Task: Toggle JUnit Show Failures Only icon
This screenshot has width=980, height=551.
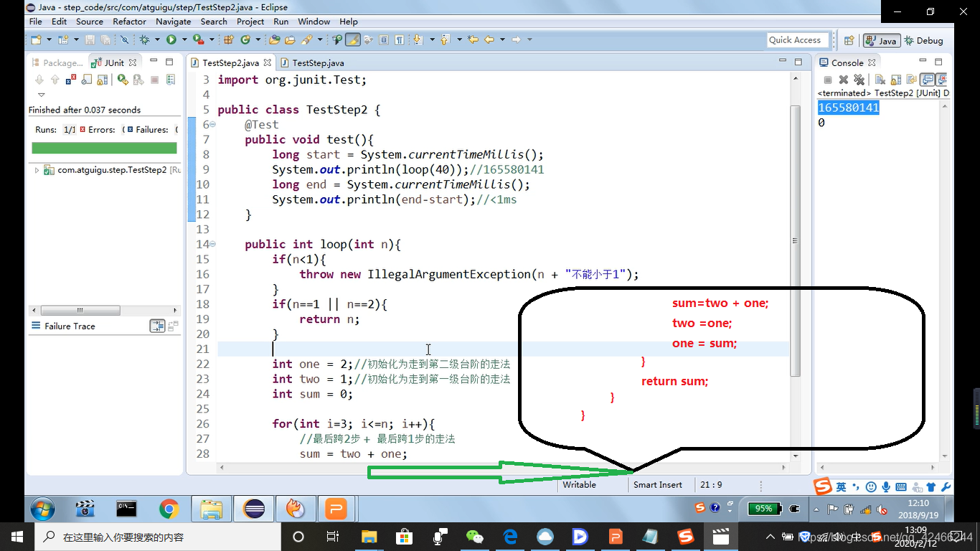Action: (71, 80)
